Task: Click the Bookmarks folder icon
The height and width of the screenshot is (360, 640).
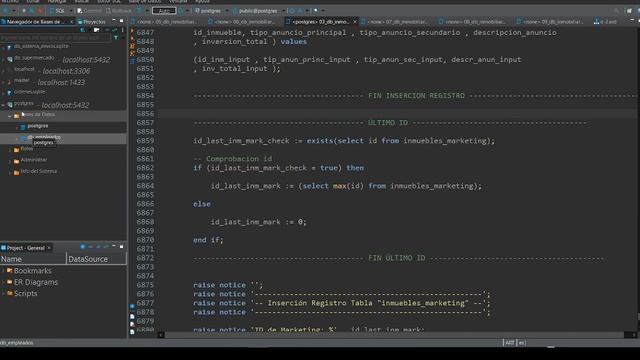Action: pos(9,270)
